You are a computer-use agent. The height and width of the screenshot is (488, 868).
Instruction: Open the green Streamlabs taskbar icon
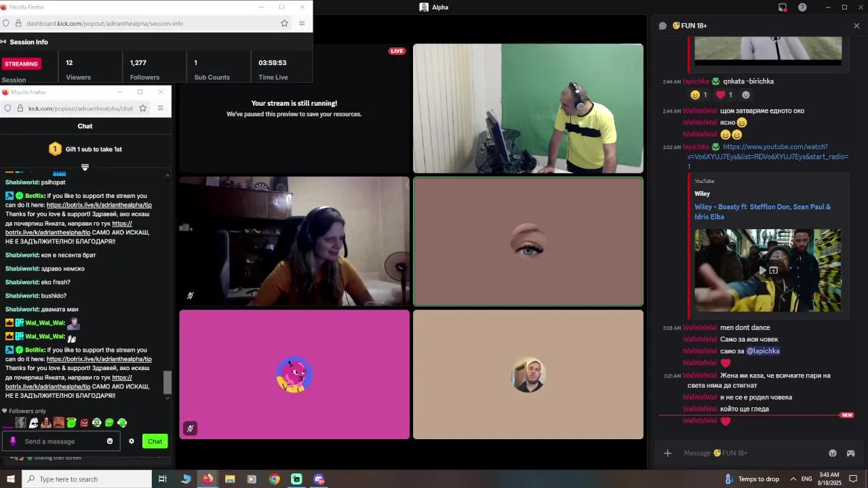(296, 479)
